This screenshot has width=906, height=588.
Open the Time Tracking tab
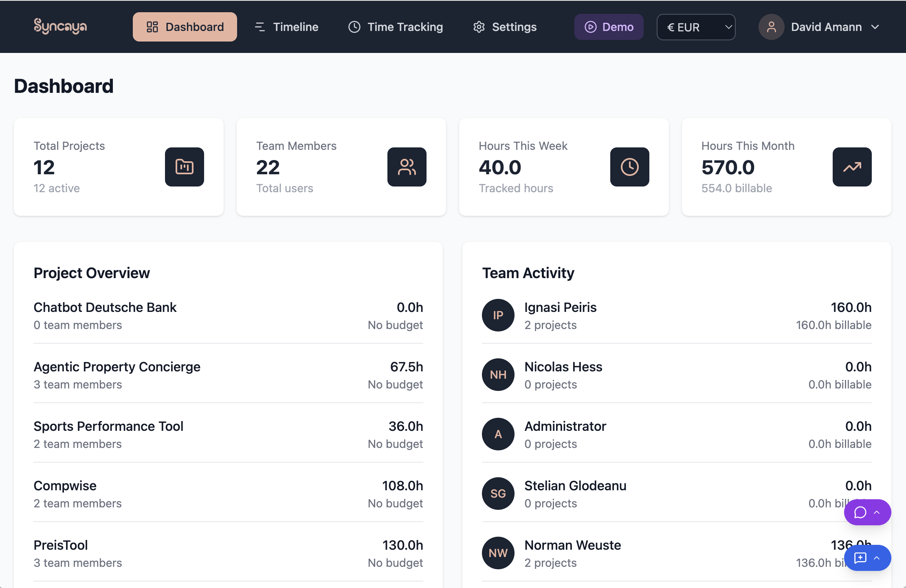(x=396, y=27)
